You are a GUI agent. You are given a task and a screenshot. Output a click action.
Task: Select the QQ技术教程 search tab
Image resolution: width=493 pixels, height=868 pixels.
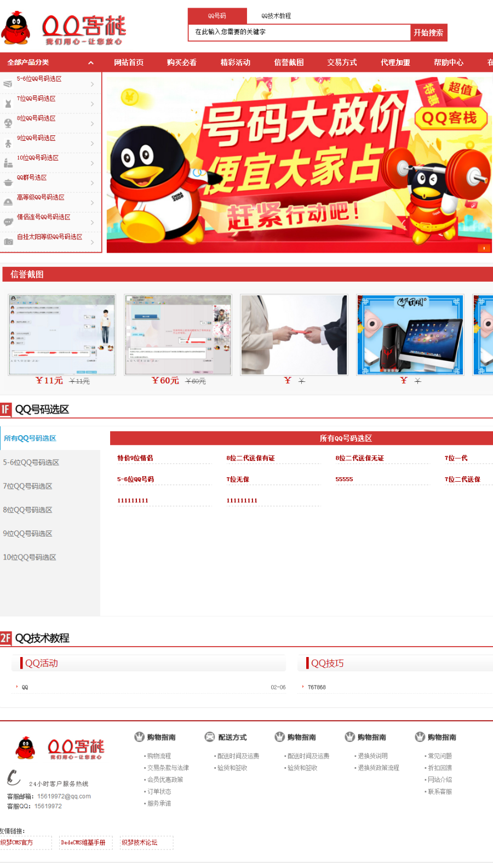(276, 16)
